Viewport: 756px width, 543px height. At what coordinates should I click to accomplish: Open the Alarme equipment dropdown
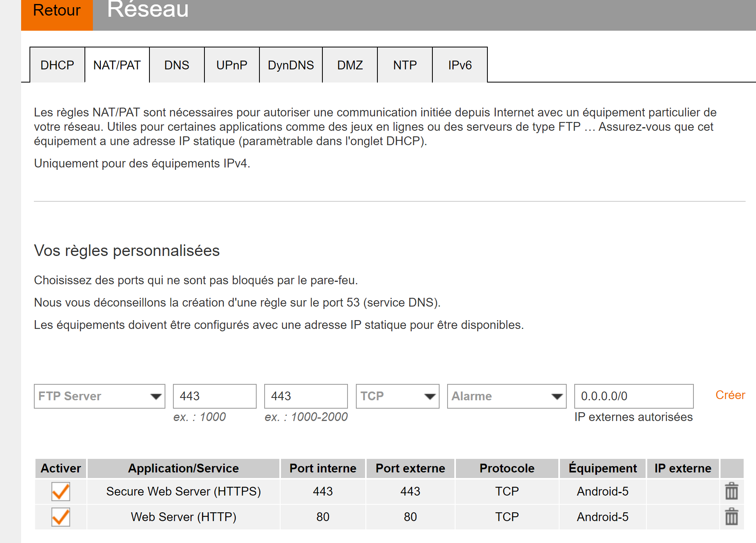coord(507,396)
